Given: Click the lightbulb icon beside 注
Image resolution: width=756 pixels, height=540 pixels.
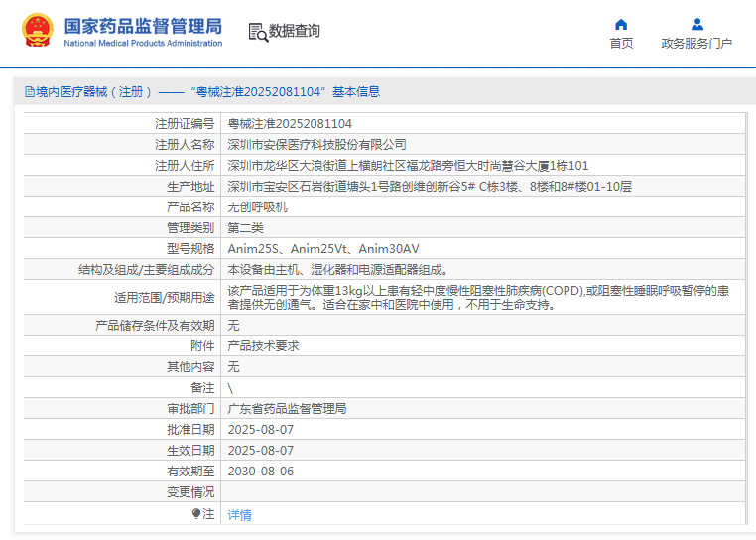Looking at the screenshot, I should tap(196, 514).
